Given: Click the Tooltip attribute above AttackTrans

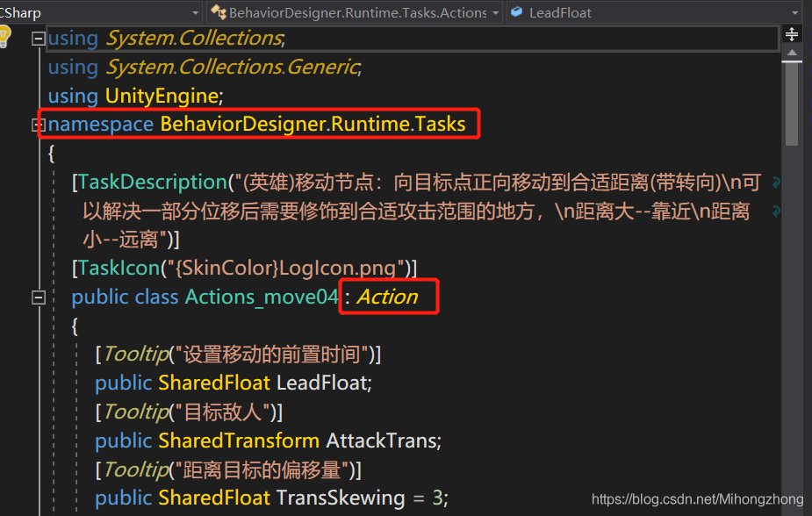Looking at the screenshot, I should 137,412.
